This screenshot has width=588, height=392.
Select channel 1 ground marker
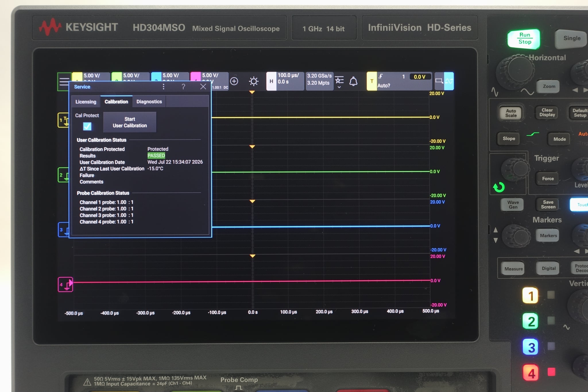click(x=64, y=120)
